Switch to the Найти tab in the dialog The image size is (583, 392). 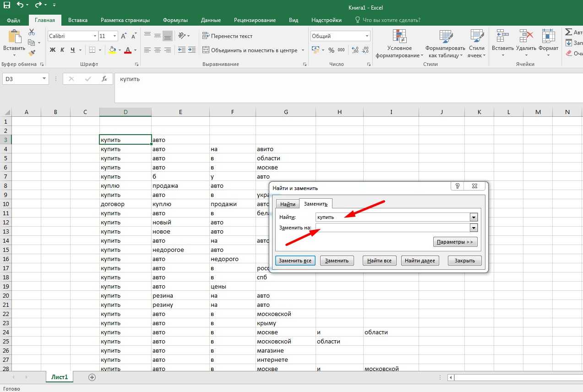pos(288,204)
